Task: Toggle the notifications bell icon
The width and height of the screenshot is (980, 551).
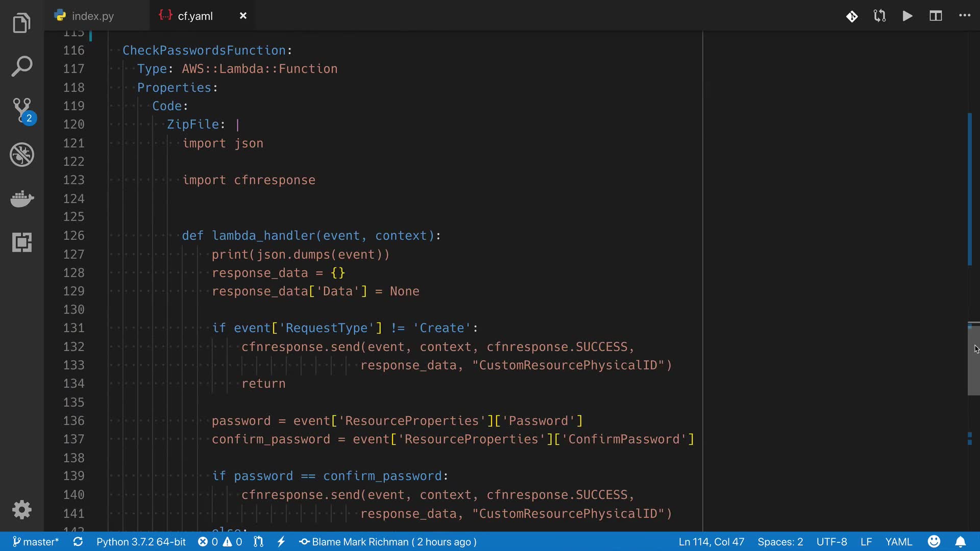Action: click(x=960, y=542)
